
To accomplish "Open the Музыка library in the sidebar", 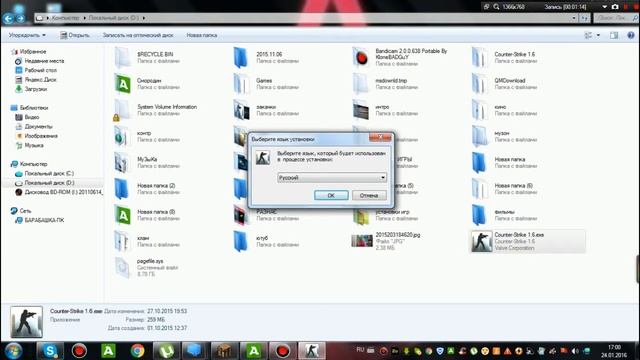I will 34,145.
